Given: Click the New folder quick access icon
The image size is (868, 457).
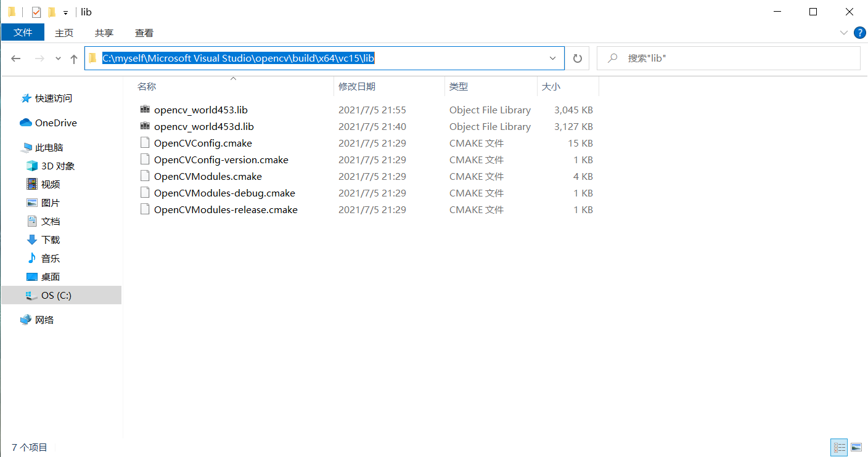Looking at the screenshot, I should [x=52, y=12].
